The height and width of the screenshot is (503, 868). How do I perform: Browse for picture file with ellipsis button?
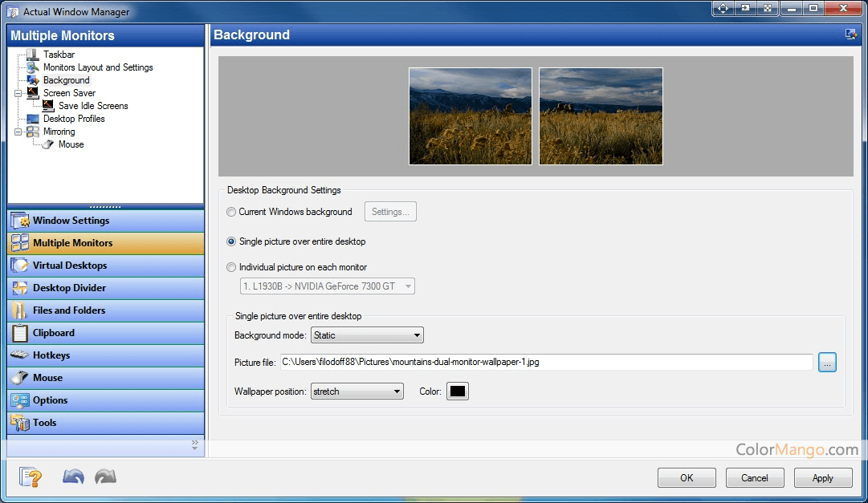point(827,363)
